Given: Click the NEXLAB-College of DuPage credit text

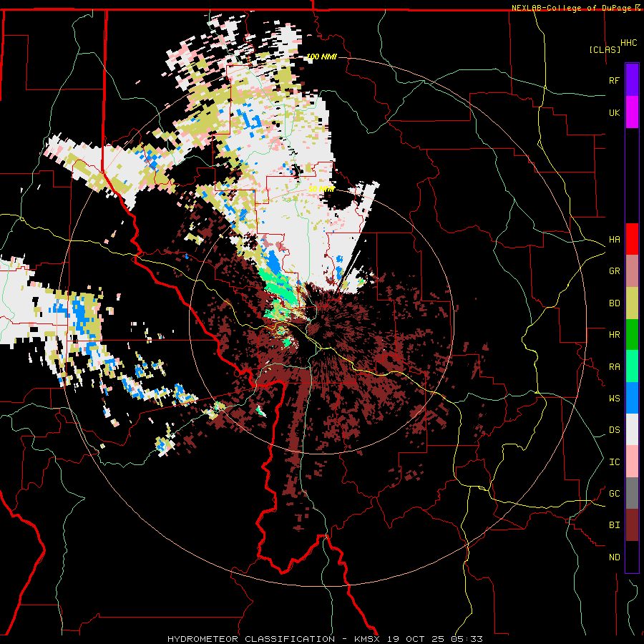Looking at the screenshot, I should [571, 8].
